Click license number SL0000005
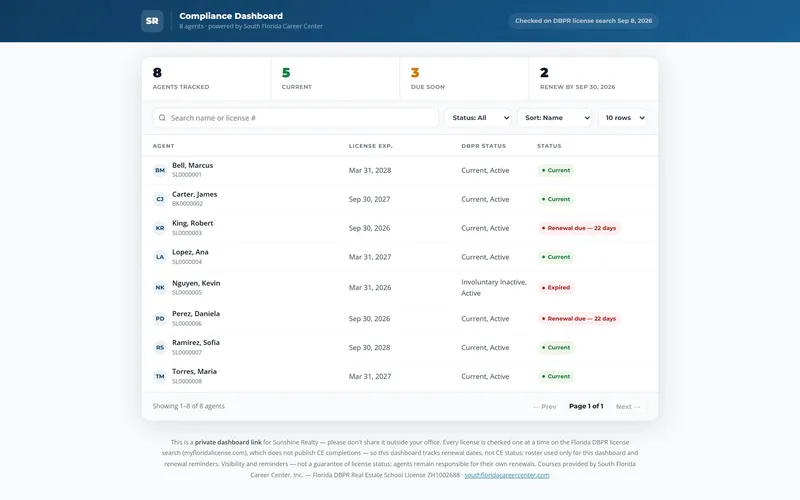Image resolution: width=800 pixels, height=500 pixels. (187, 293)
